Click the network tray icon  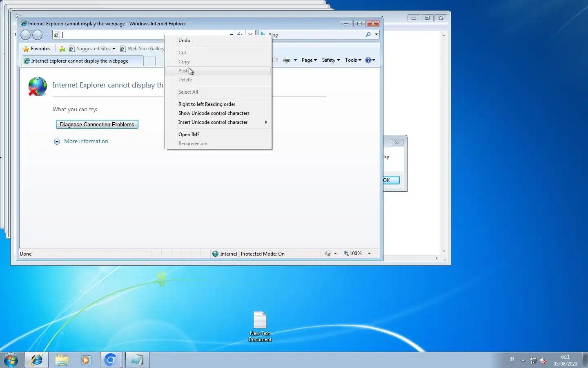click(x=533, y=360)
